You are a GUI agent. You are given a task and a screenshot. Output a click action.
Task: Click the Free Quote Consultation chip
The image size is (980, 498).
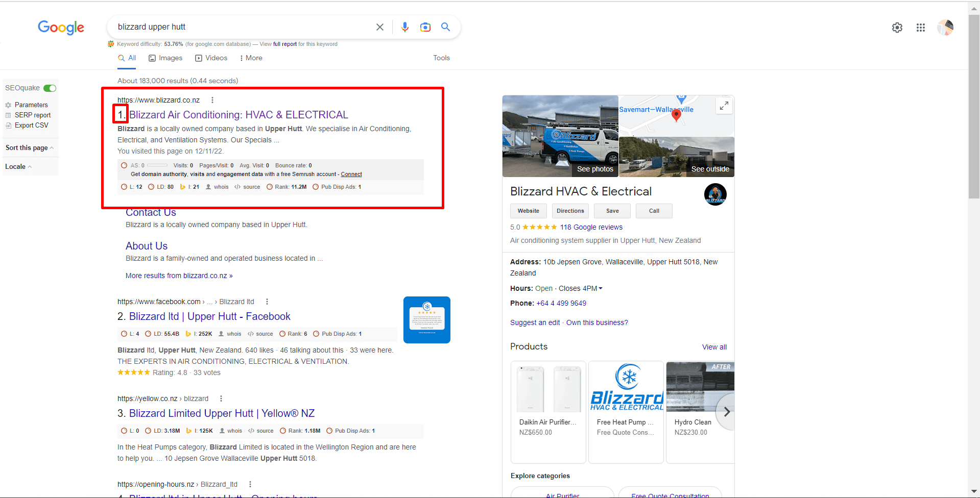click(670, 493)
